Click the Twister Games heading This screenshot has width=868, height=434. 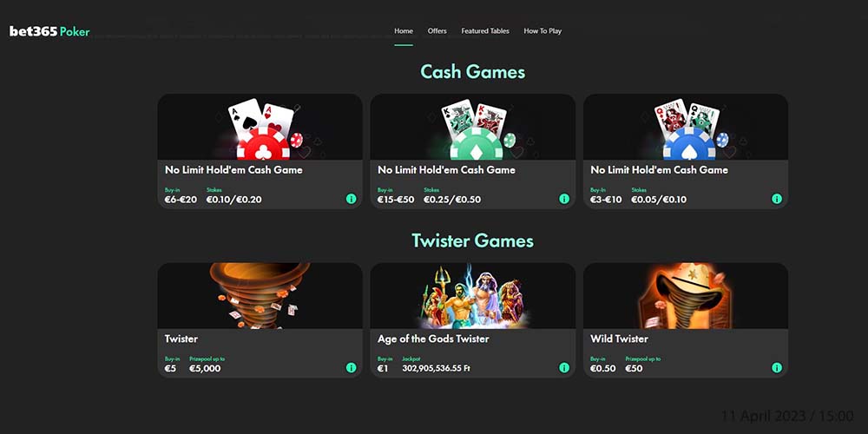tap(473, 240)
